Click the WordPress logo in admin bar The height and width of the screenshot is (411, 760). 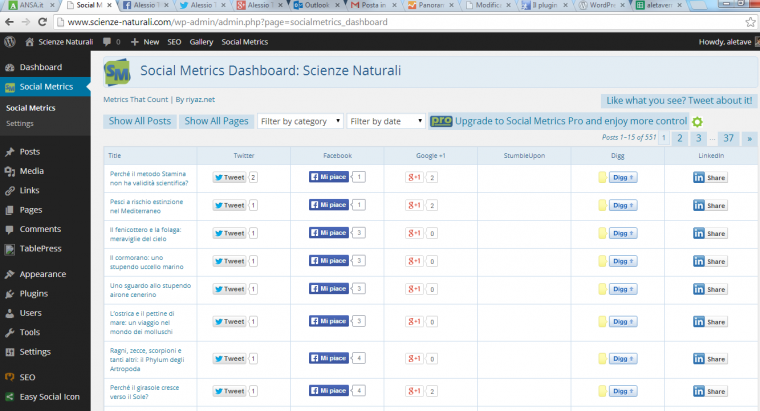click(x=9, y=42)
